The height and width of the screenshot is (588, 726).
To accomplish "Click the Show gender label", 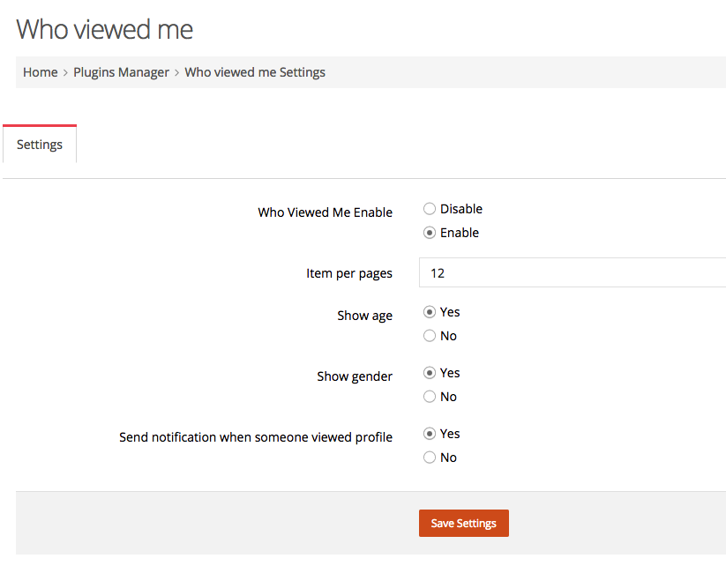I will point(355,376).
